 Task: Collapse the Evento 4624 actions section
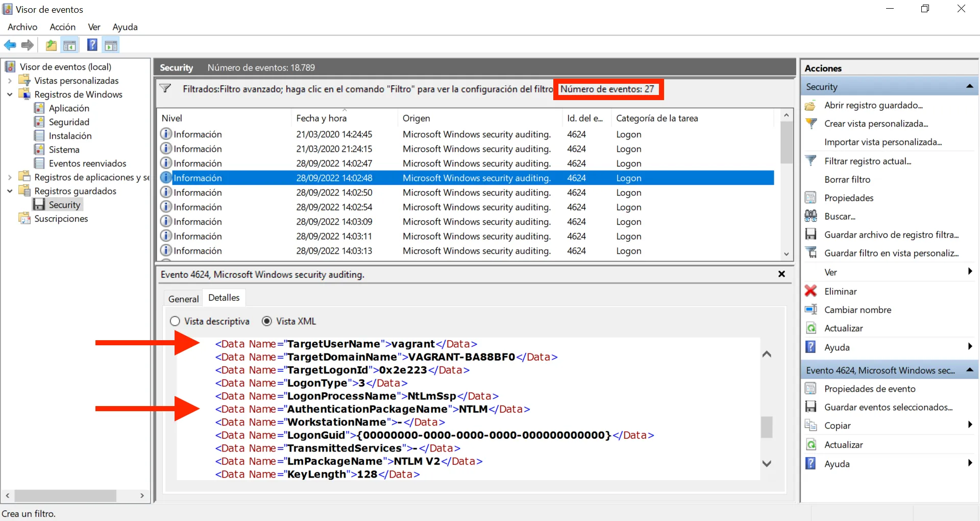pos(969,370)
